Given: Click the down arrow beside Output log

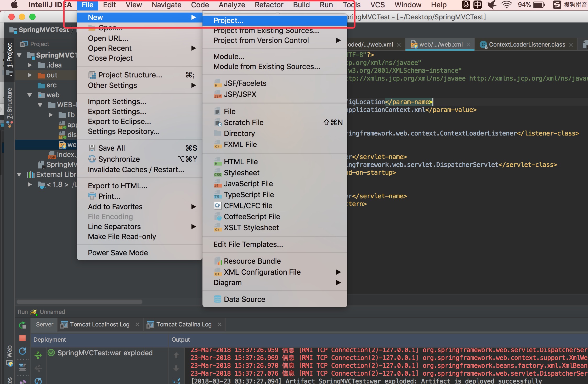Looking at the screenshot, I should pos(176,368).
